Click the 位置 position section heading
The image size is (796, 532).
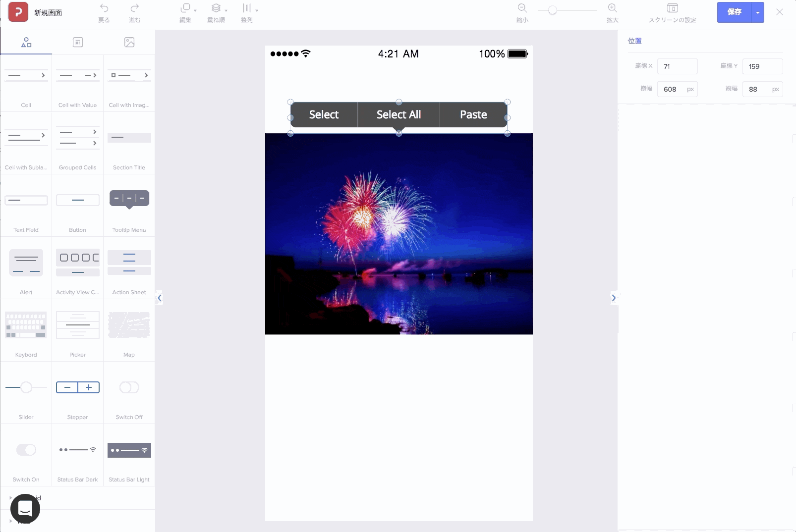click(634, 41)
